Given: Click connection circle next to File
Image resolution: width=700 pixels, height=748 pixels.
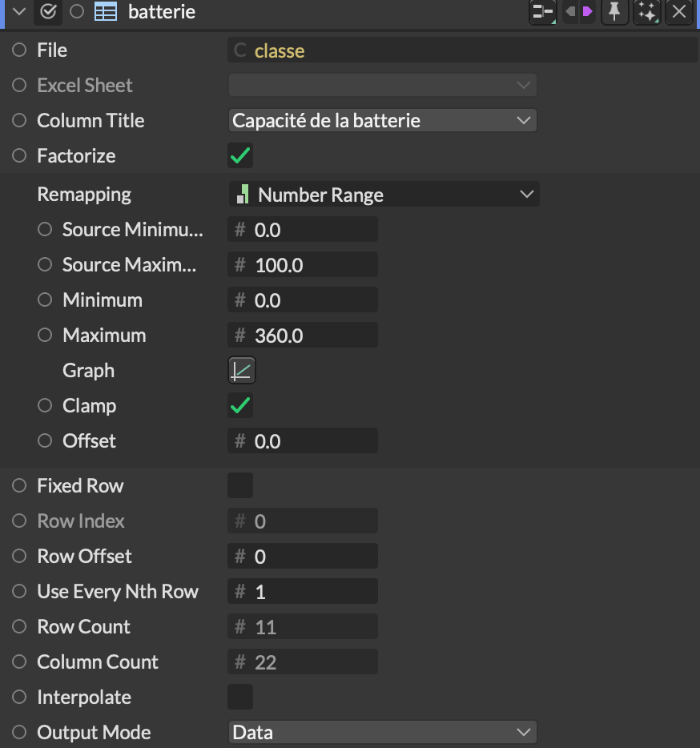Looking at the screenshot, I should (x=19, y=50).
